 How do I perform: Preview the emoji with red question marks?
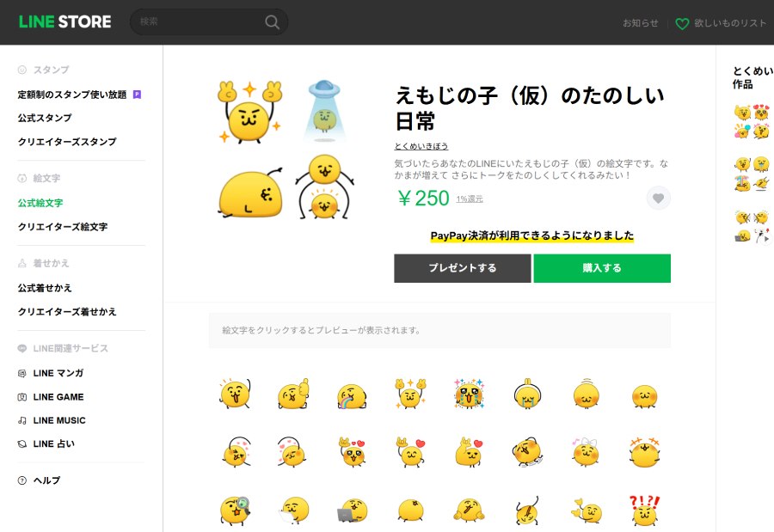click(643, 510)
